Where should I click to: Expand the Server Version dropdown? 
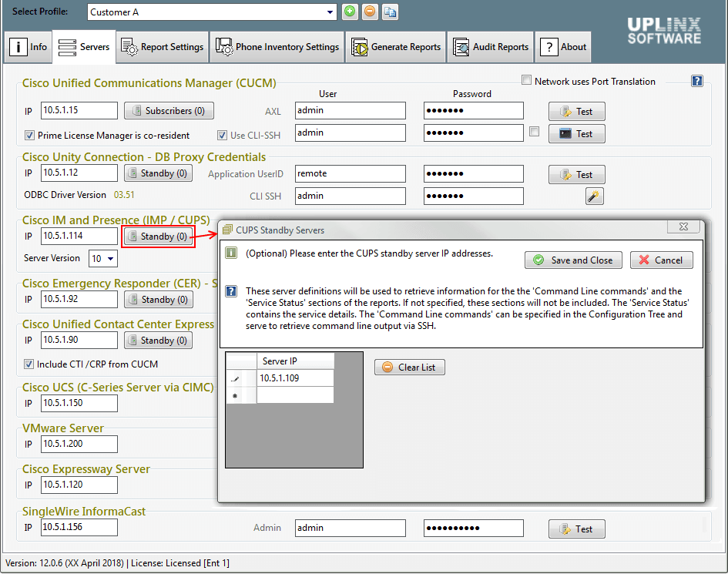(110, 259)
